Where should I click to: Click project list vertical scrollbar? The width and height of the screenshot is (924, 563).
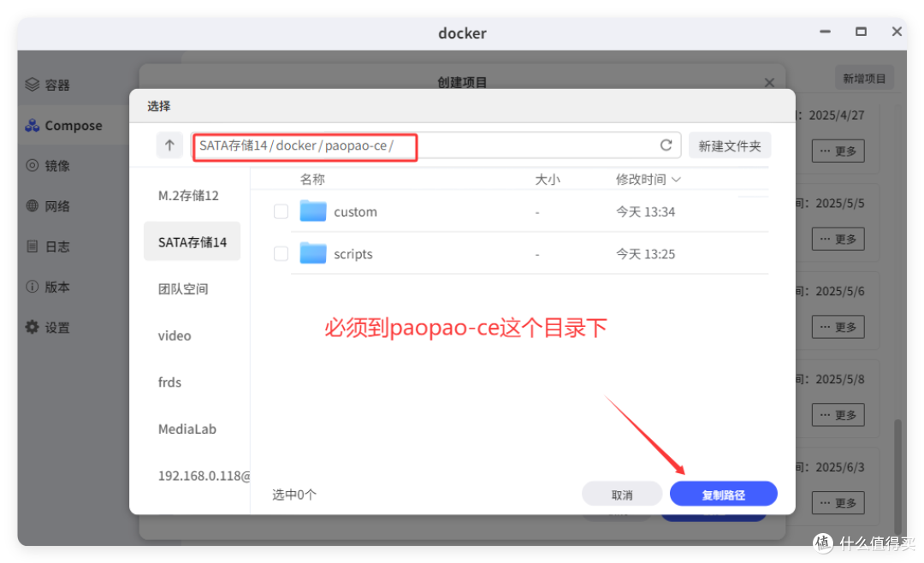pos(897,477)
